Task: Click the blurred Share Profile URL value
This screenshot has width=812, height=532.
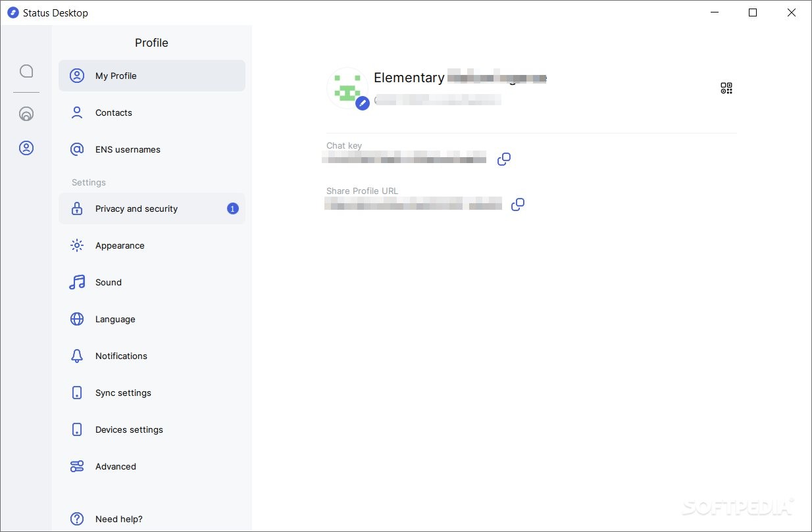Action: tap(413, 203)
